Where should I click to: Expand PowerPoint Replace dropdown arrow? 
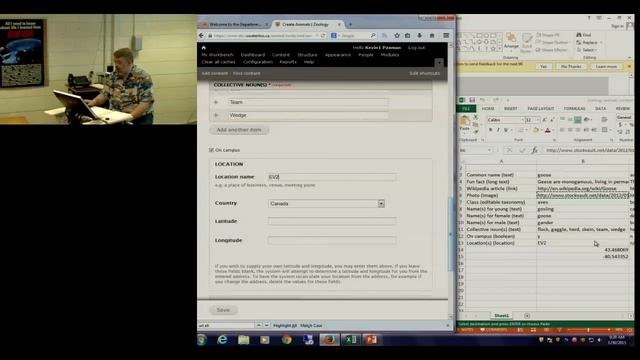[x=601, y=42]
